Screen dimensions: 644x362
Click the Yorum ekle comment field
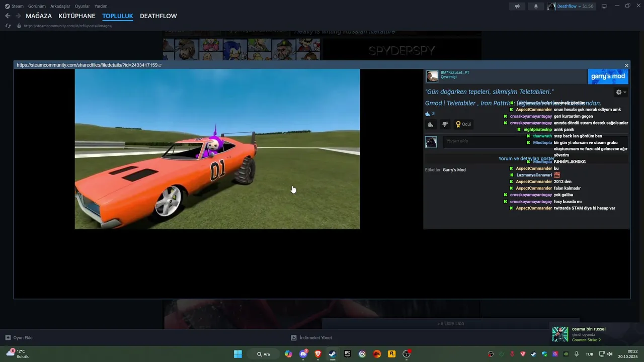pyautogui.click(x=535, y=142)
